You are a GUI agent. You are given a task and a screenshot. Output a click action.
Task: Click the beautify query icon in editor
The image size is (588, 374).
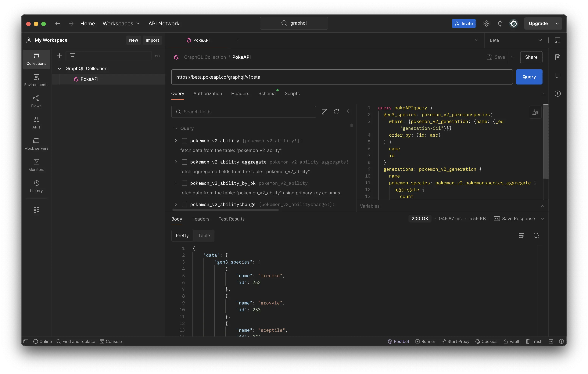click(x=535, y=112)
